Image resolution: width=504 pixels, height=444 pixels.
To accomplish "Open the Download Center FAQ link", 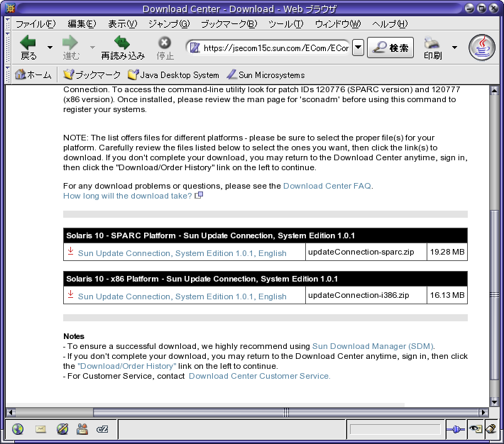I will point(327,186).
